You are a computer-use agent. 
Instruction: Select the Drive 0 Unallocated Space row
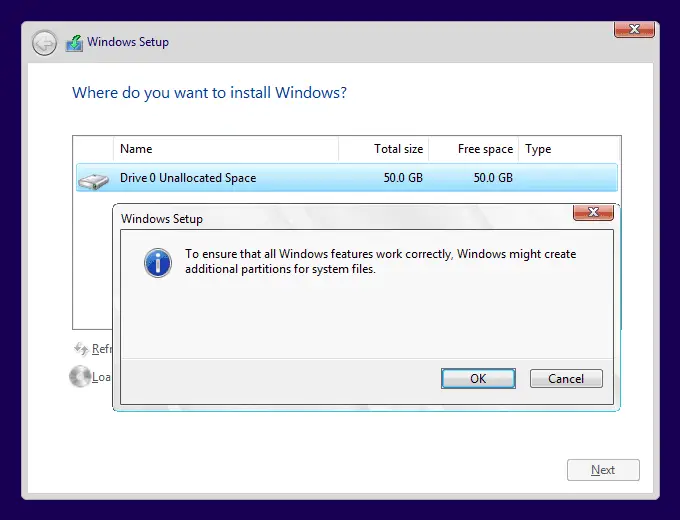[x=347, y=177]
